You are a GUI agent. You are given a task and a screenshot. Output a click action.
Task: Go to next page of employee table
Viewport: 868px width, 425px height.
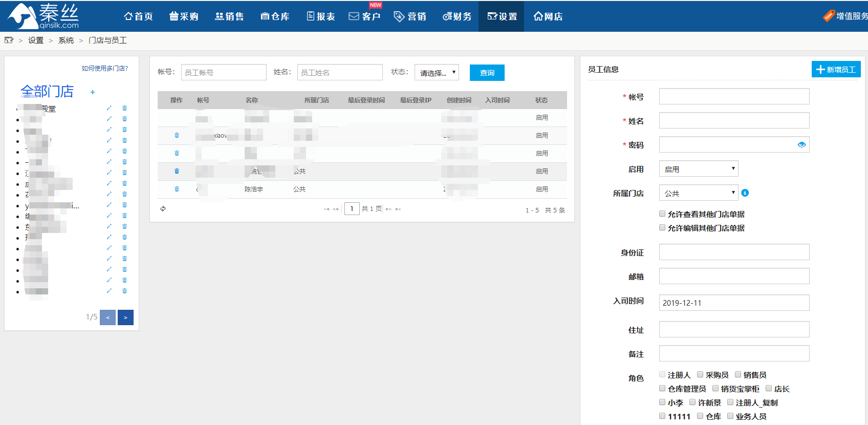[389, 209]
